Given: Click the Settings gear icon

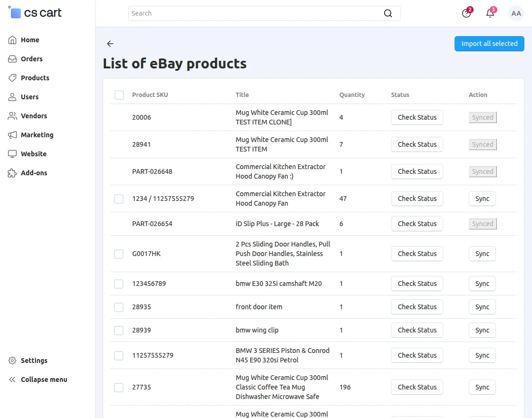Looking at the screenshot, I should [12, 361].
